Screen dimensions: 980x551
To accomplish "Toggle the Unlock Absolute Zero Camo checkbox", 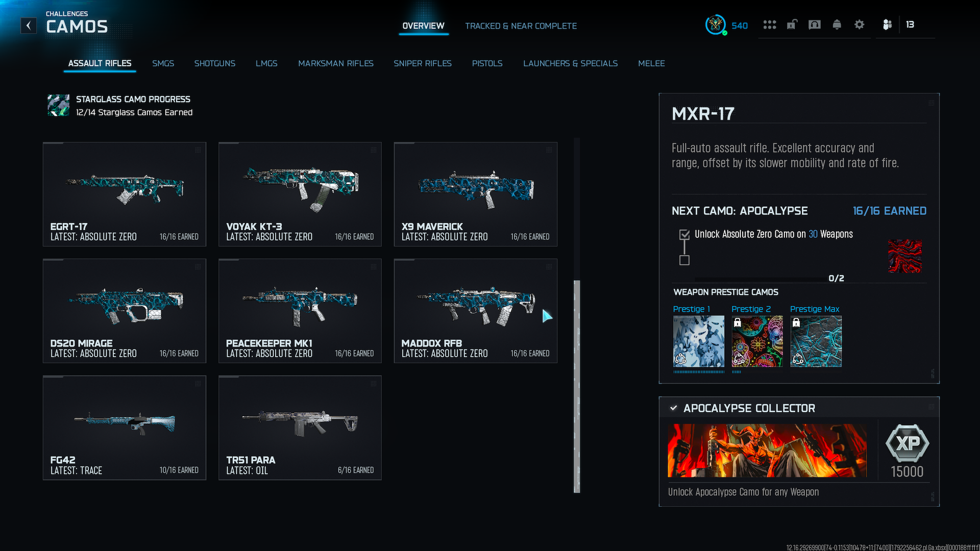I will [684, 235].
